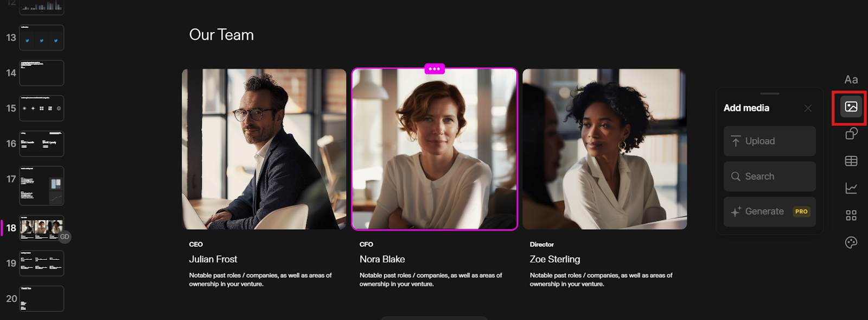
Task: Open the text styles Aa tool
Action: point(851,80)
